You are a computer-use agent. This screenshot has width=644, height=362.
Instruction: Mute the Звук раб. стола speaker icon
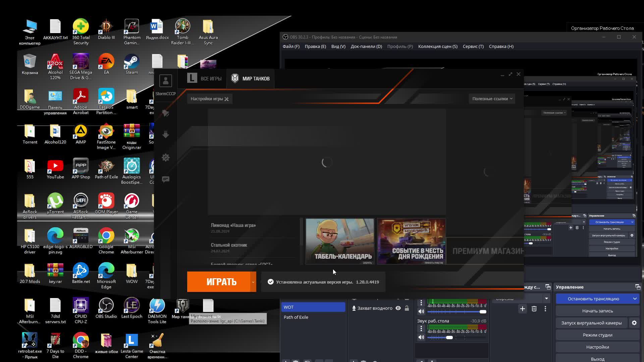pyautogui.click(x=421, y=337)
